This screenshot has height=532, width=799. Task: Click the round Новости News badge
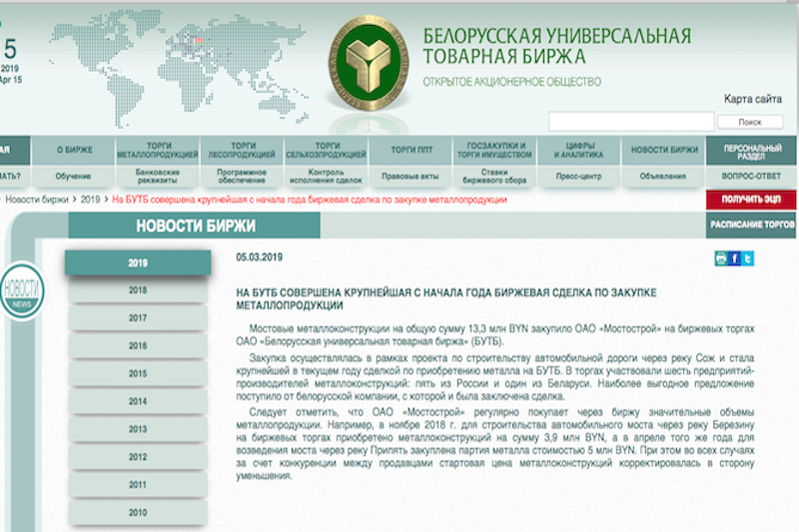tap(20, 290)
